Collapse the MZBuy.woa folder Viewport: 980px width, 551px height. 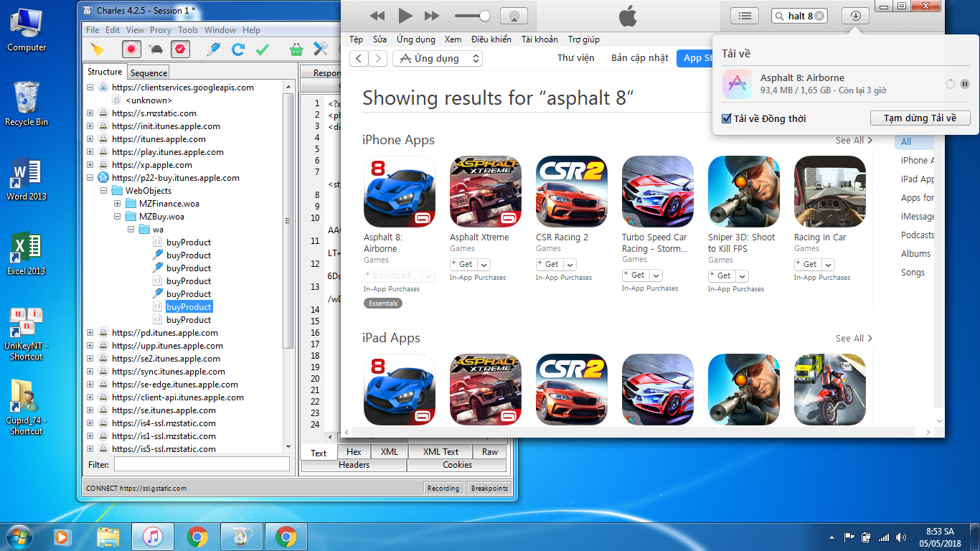(117, 217)
